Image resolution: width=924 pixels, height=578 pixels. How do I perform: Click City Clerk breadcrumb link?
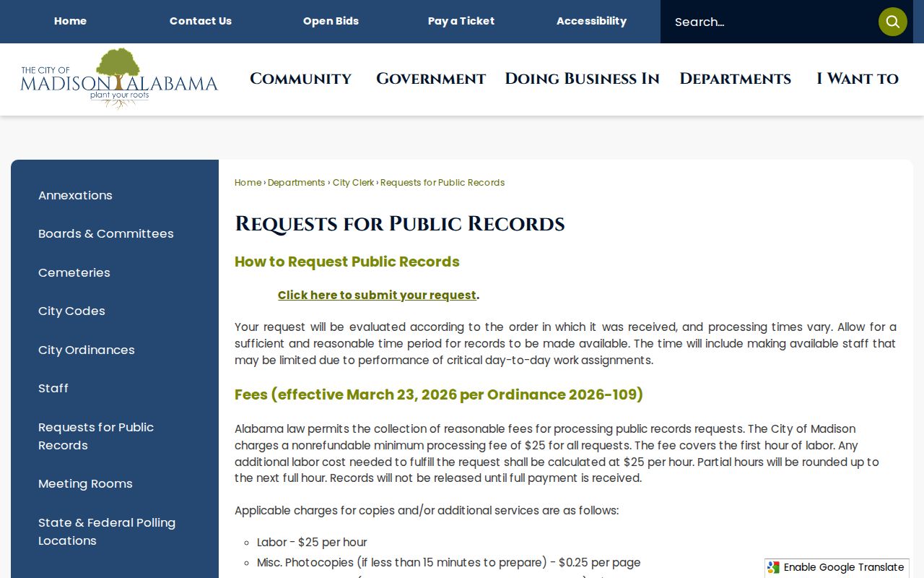pos(353,183)
